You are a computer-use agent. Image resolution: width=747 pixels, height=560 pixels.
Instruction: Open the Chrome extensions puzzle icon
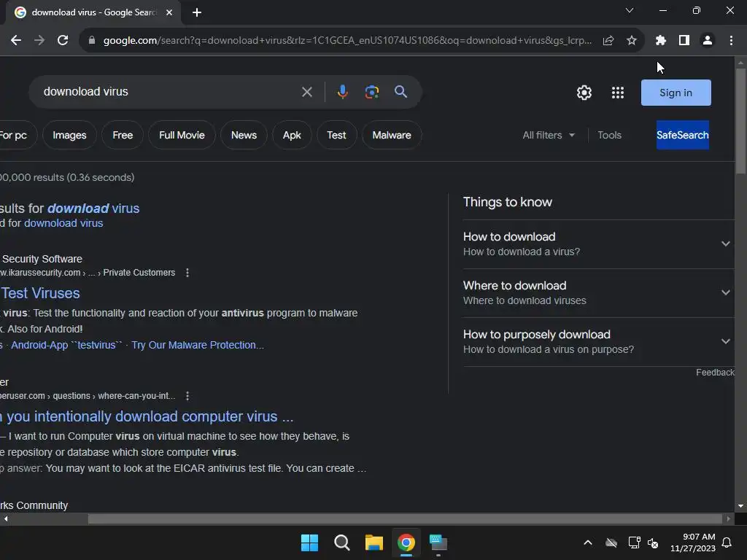pyautogui.click(x=660, y=41)
